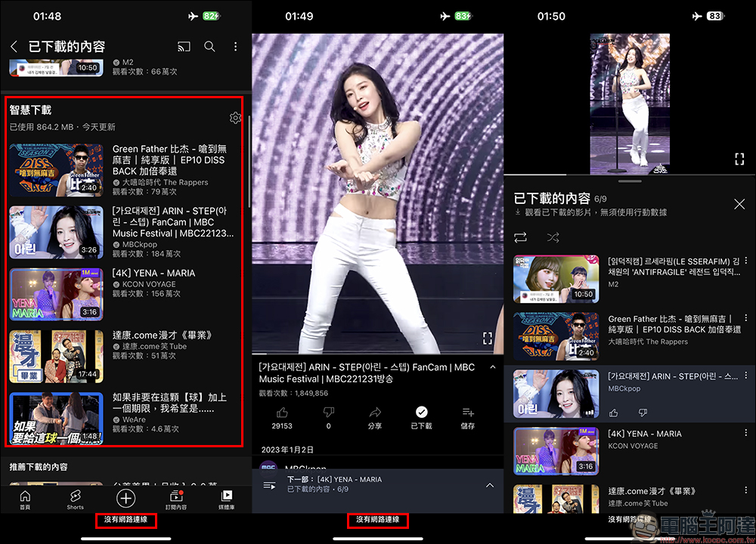Open the Green Father DISS BACK video thumbnail
This screenshot has height=544, width=756.
point(57,170)
